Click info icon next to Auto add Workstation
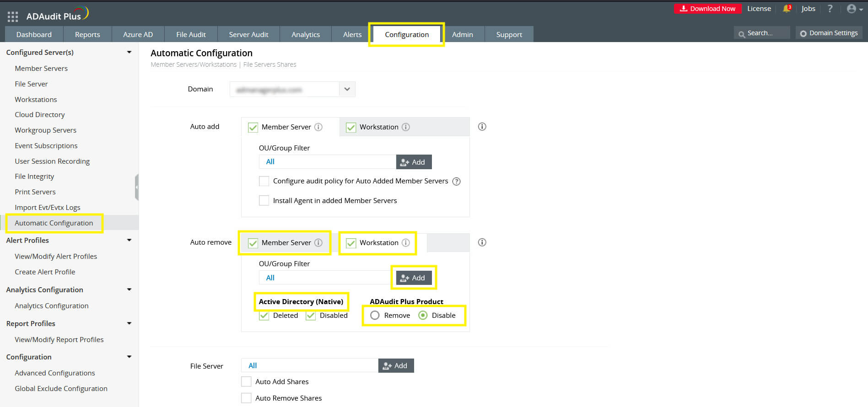Viewport: 868px width, 407px height. 406,127
